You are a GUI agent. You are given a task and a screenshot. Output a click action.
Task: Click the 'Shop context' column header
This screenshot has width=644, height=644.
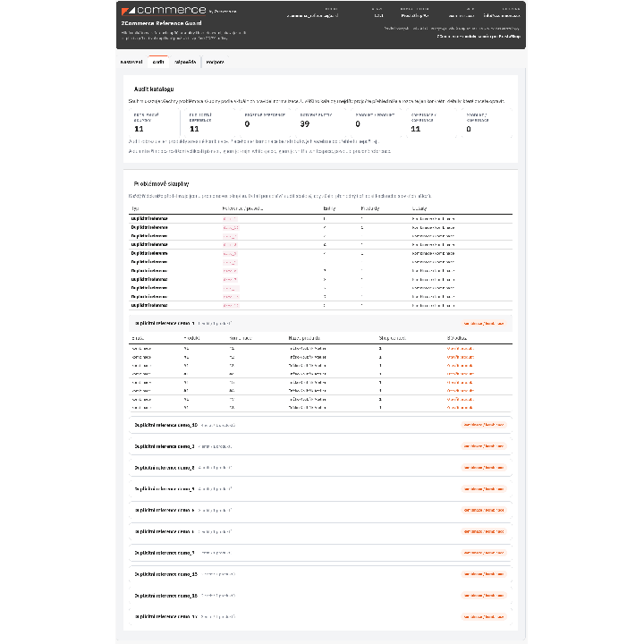pos(393,338)
